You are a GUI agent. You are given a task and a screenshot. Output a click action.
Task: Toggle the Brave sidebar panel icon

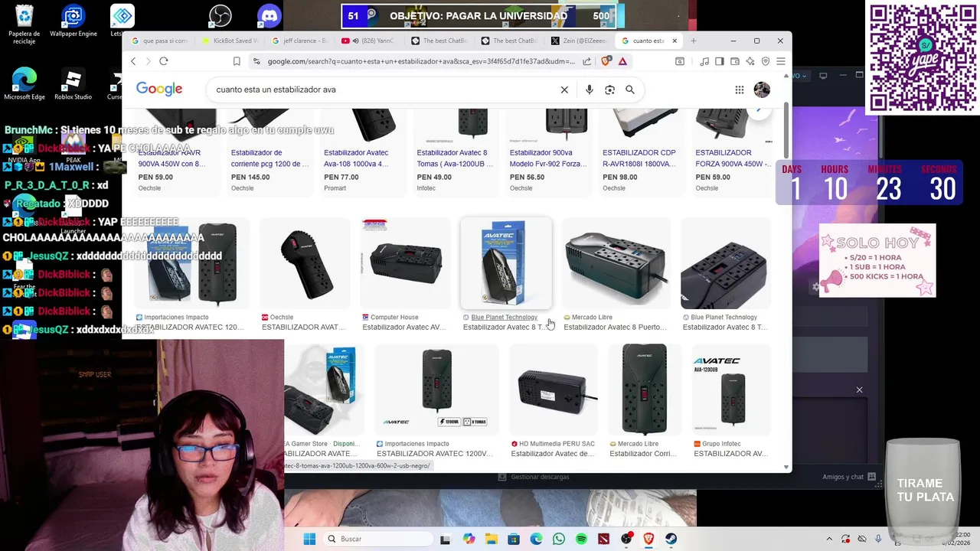tap(720, 61)
